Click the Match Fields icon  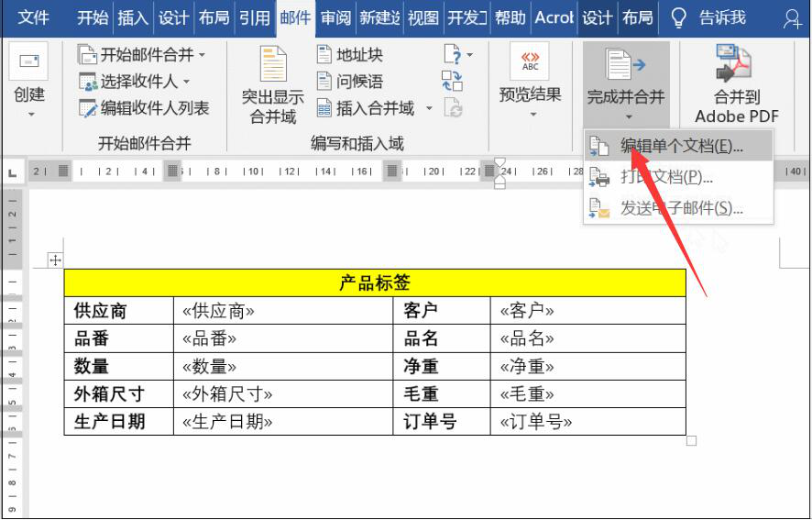coord(452,81)
